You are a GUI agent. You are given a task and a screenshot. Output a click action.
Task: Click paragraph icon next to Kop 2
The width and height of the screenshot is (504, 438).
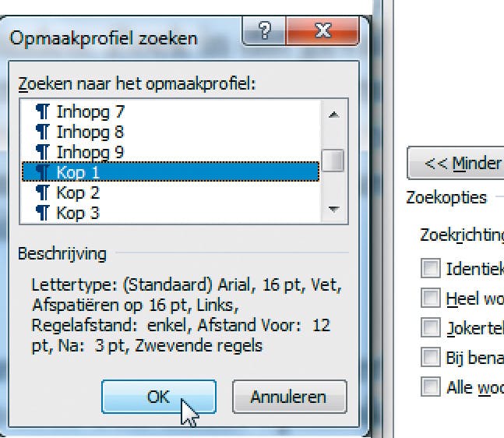click(43, 193)
